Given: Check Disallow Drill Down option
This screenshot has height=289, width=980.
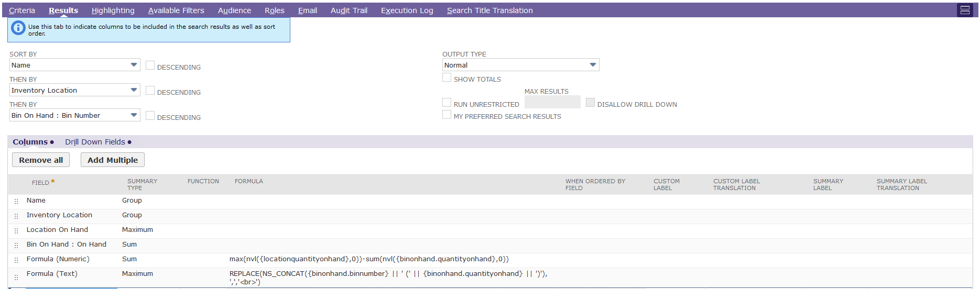Looking at the screenshot, I should point(591,103).
